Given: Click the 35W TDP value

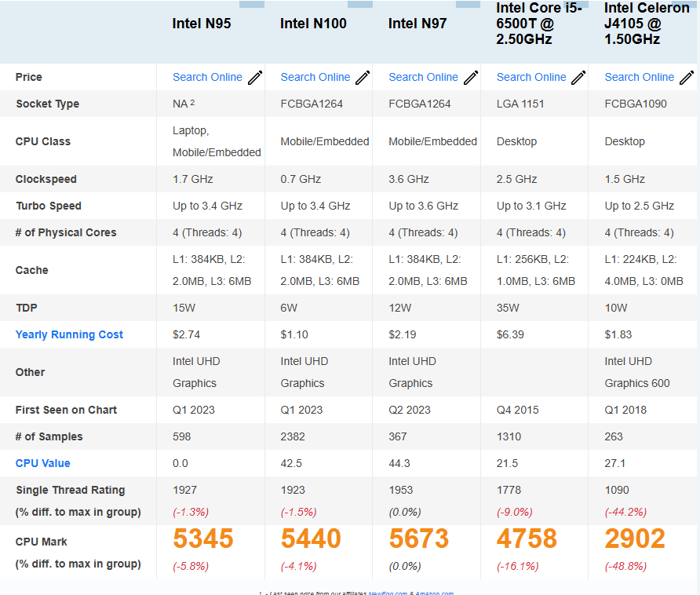Looking at the screenshot, I should tap(508, 308).
